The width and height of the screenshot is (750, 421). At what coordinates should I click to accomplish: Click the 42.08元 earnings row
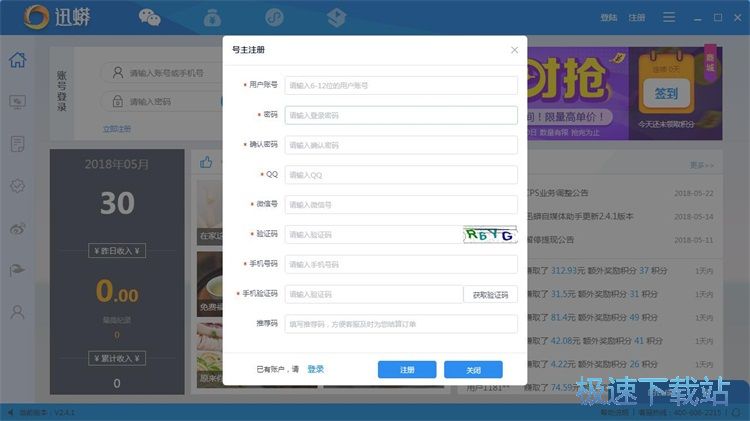point(619,341)
